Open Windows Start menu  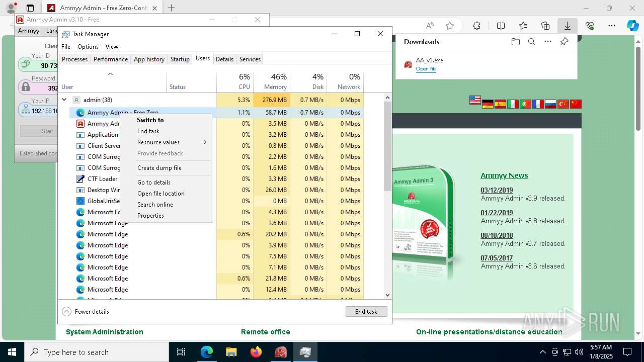pos(12,352)
